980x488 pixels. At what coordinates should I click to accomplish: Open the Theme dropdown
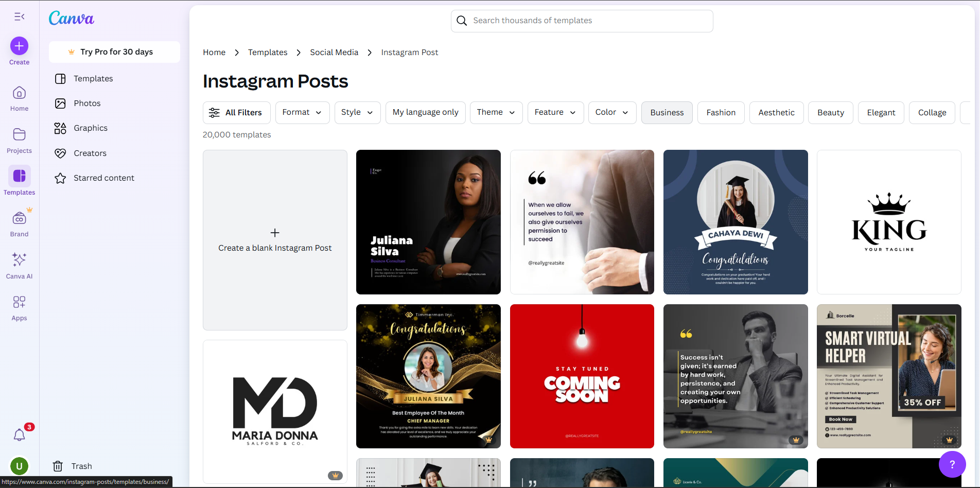(x=496, y=112)
